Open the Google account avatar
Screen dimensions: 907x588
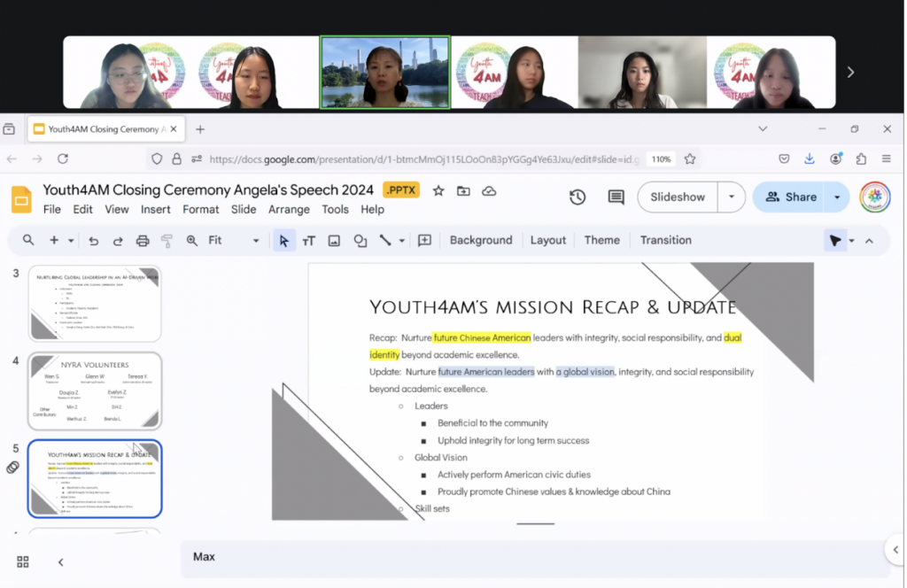point(874,197)
